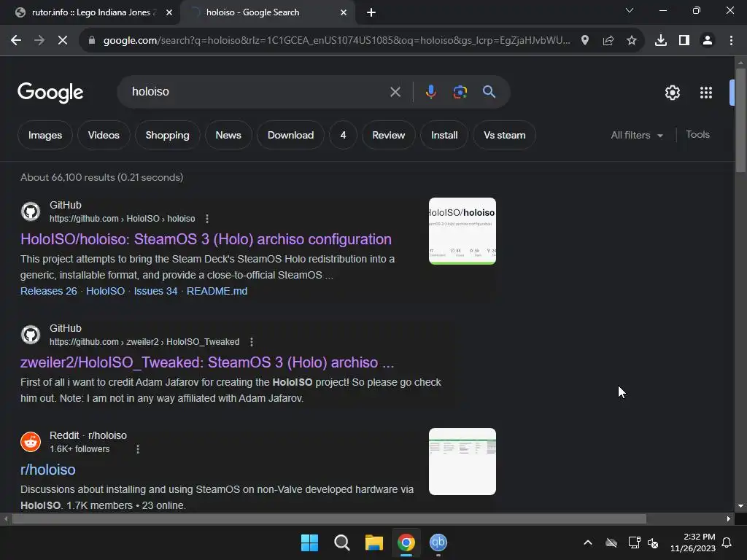Open Chrome three-dot menu
This screenshot has width=747, height=560.
click(731, 41)
